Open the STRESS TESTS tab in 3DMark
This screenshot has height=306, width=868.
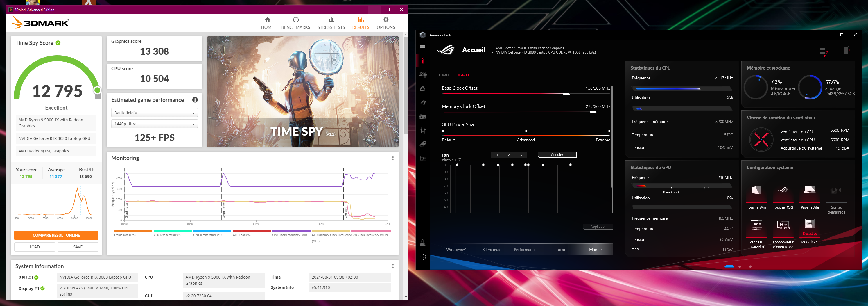pos(331,23)
